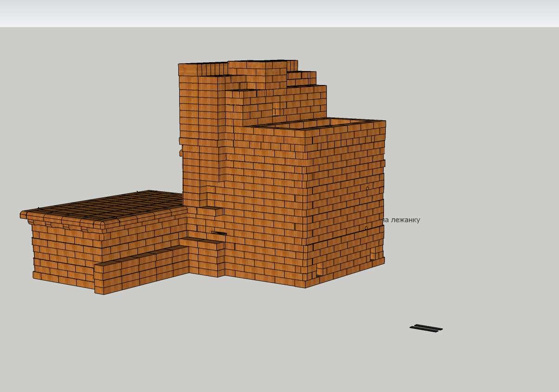Screen dimensions: 559x392
Task: Select the upper round hole on the right wall
Action: [367, 189]
